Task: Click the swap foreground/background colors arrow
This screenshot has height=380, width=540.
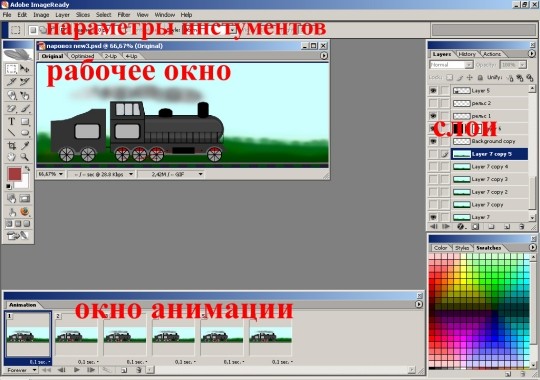Action: click(27, 168)
